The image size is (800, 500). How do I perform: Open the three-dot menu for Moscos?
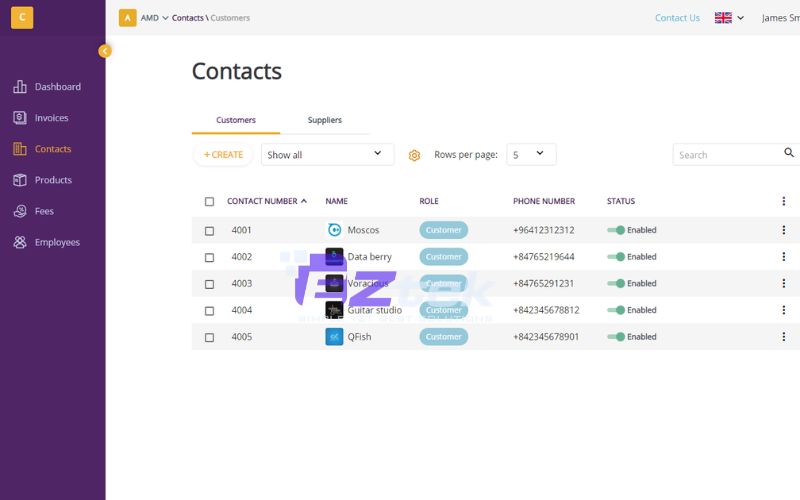784,230
